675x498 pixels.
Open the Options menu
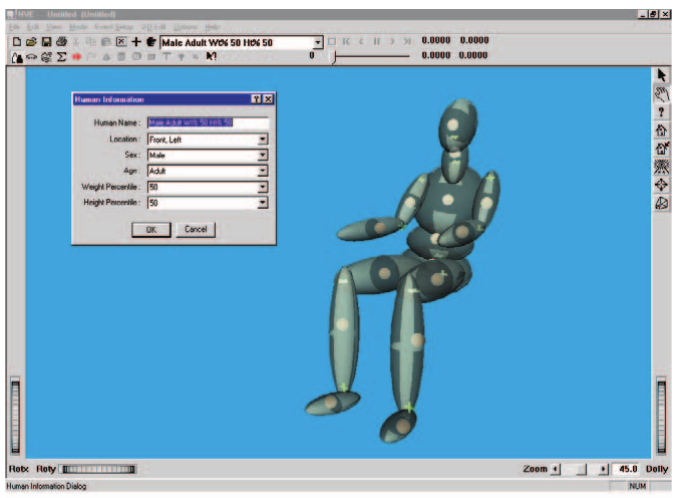[x=186, y=27]
